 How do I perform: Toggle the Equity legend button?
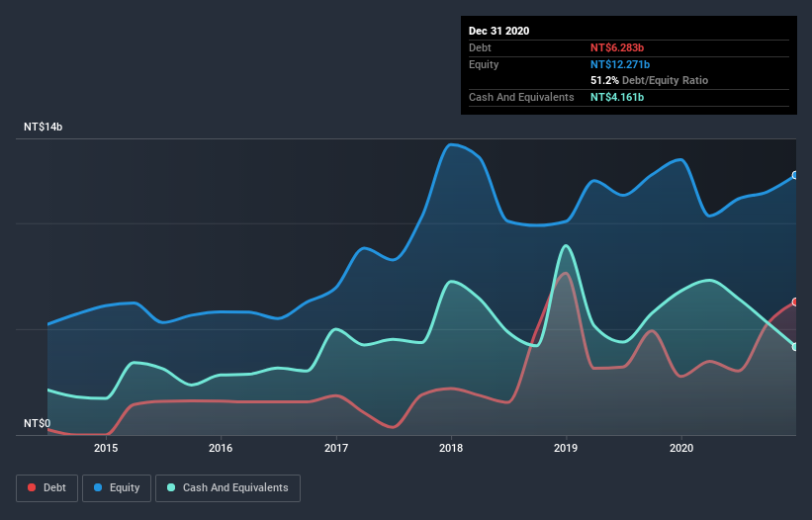click(117, 488)
